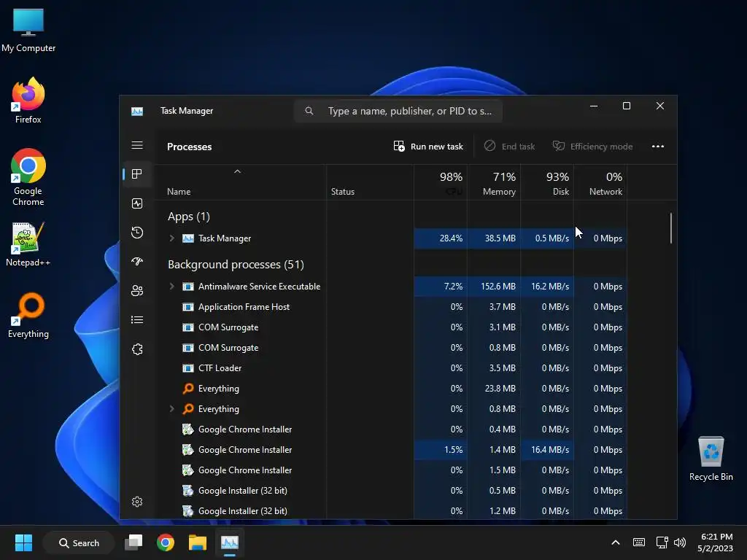Select the Everything desktop shortcut
Viewport: 747px width, 560px height.
click(28, 315)
